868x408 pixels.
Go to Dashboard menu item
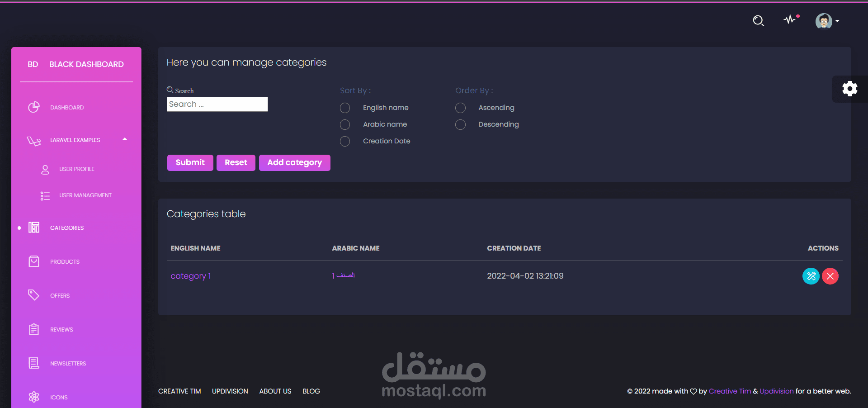[67, 108]
